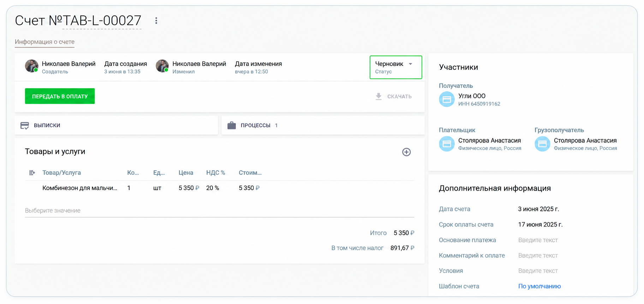Open the three-dot menu beside invoice number
644x304 pixels.
pos(156,21)
